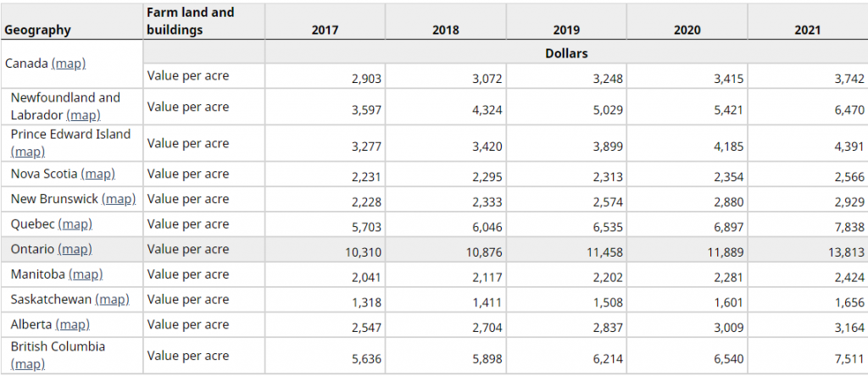Image resolution: width=868 pixels, height=376 pixels.
Task: Open the Manitoba map link
Action: (x=86, y=274)
